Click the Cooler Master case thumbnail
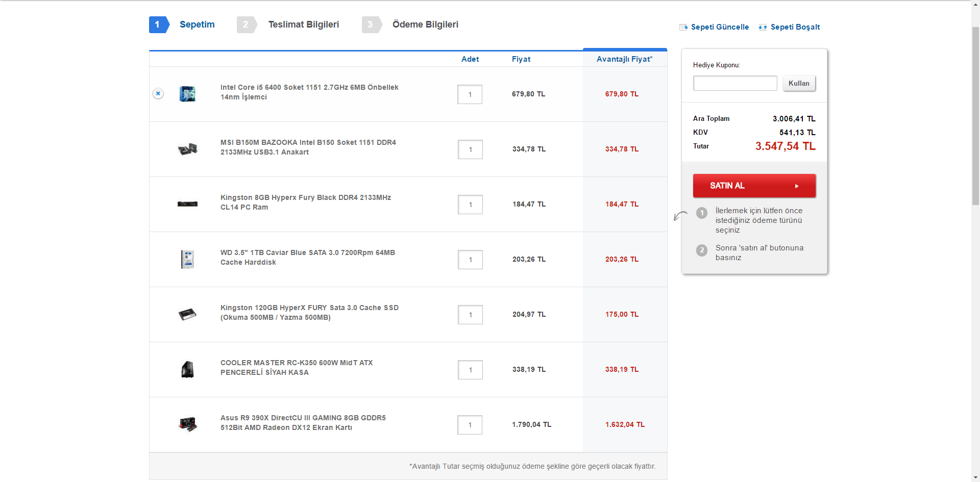Screen dimensions: 980x482 point(187,369)
